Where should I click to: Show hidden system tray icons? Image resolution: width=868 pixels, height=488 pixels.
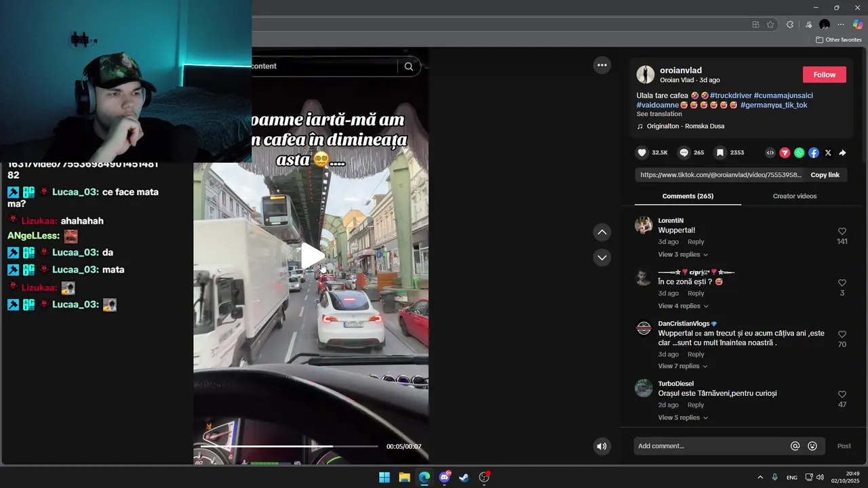pyautogui.click(x=760, y=477)
